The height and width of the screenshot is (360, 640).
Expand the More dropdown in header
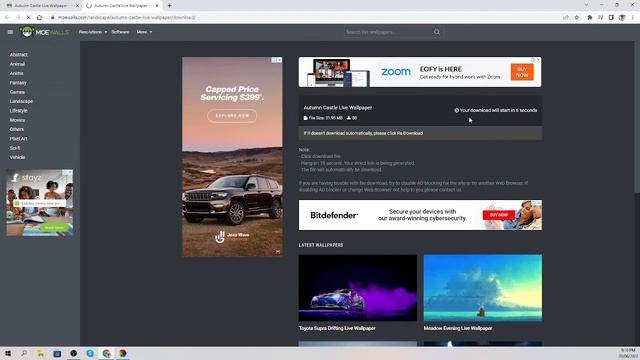(x=144, y=32)
